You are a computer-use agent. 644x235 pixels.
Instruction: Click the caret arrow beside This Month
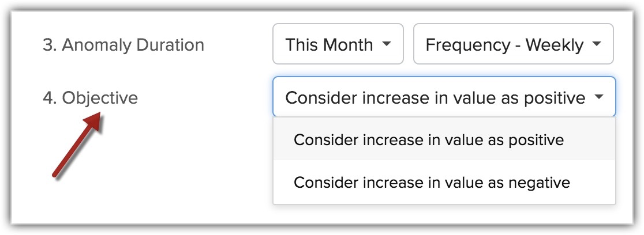click(387, 44)
